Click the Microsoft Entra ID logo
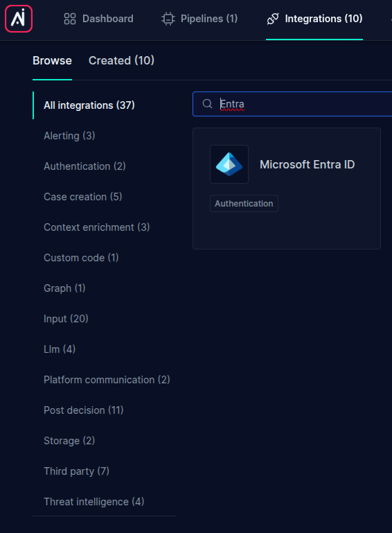The image size is (392, 533). (x=229, y=164)
